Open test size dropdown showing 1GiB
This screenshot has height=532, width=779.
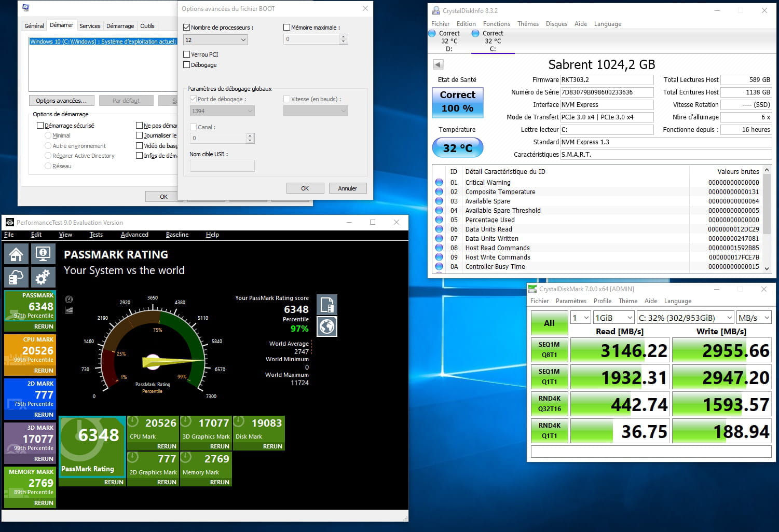[x=615, y=318]
